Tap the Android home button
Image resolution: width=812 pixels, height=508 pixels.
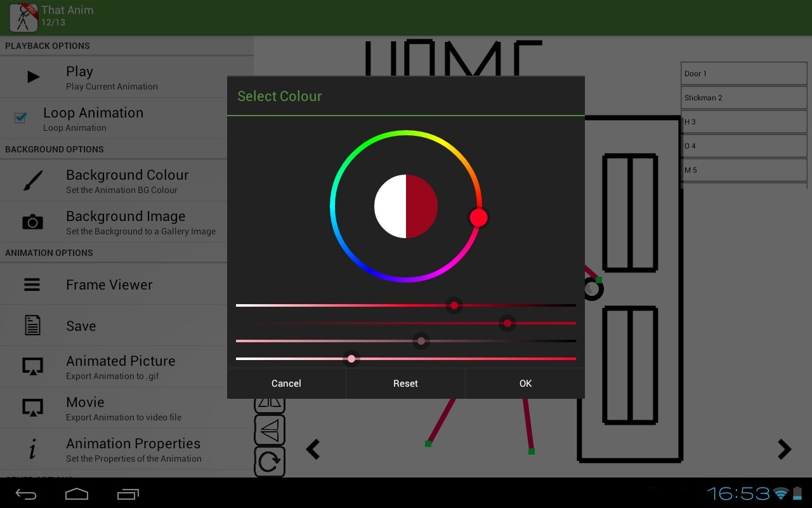pos(77,493)
